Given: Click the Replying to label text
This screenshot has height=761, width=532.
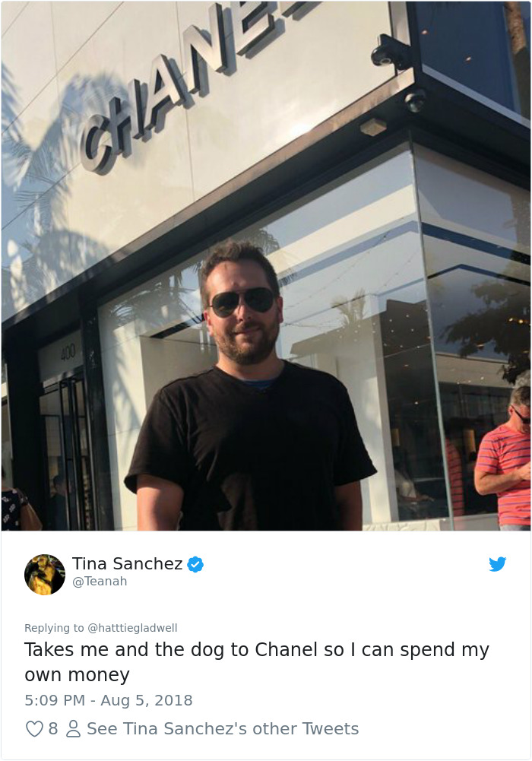Looking at the screenshot, I should click(x=54, y=628).
